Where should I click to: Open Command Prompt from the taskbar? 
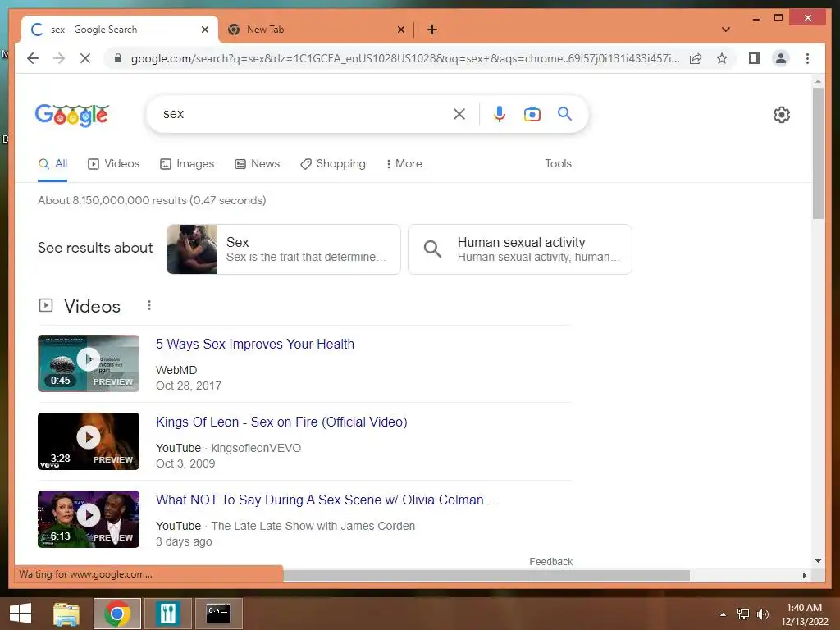pyautogui.click(x=218, y=614)
